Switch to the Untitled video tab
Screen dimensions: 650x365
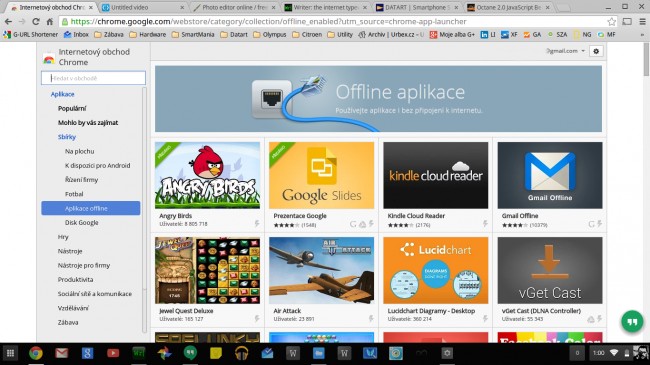142,7
